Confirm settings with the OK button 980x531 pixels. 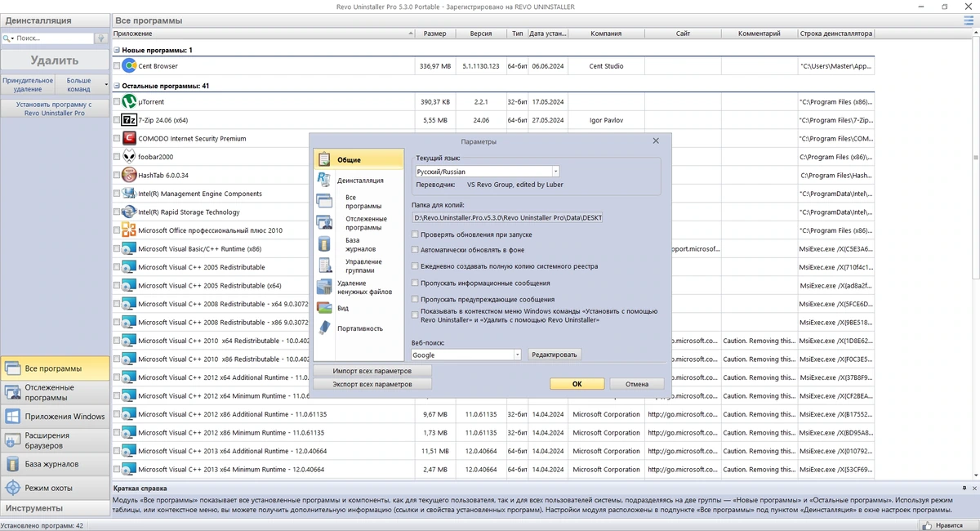coord(577,384)
